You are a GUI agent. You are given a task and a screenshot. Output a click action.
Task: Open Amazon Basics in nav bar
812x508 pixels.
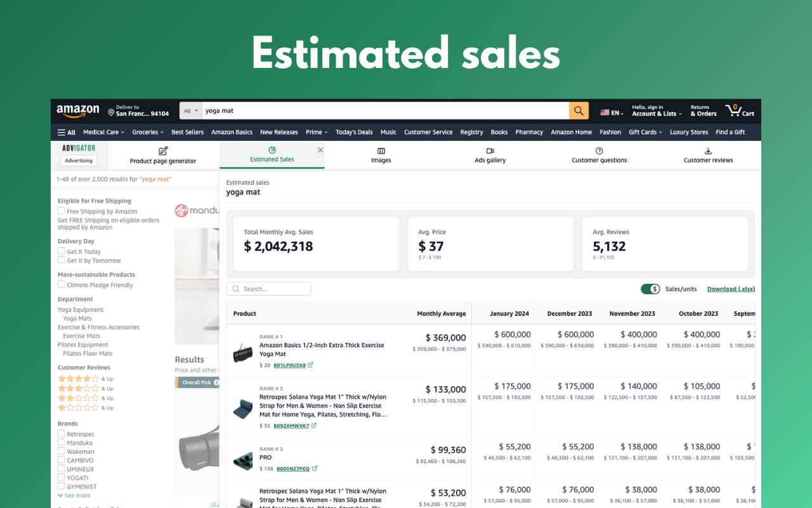point(232,132)
